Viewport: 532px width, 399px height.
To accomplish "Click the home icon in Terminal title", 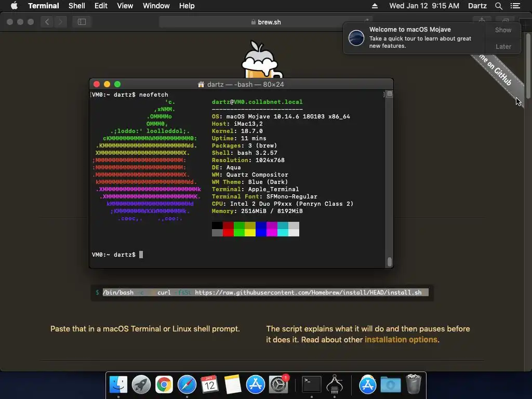I will pyautogui.click(x=201, y=85).
